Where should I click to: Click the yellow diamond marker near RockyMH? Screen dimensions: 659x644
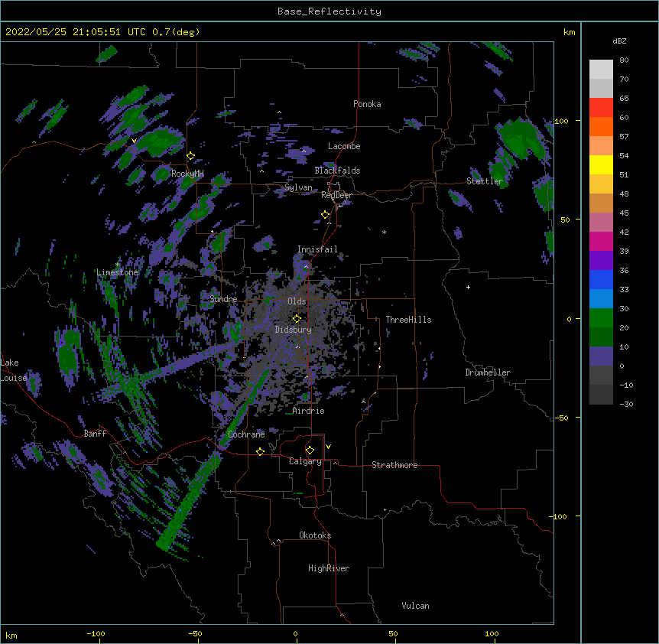(191, 156)
